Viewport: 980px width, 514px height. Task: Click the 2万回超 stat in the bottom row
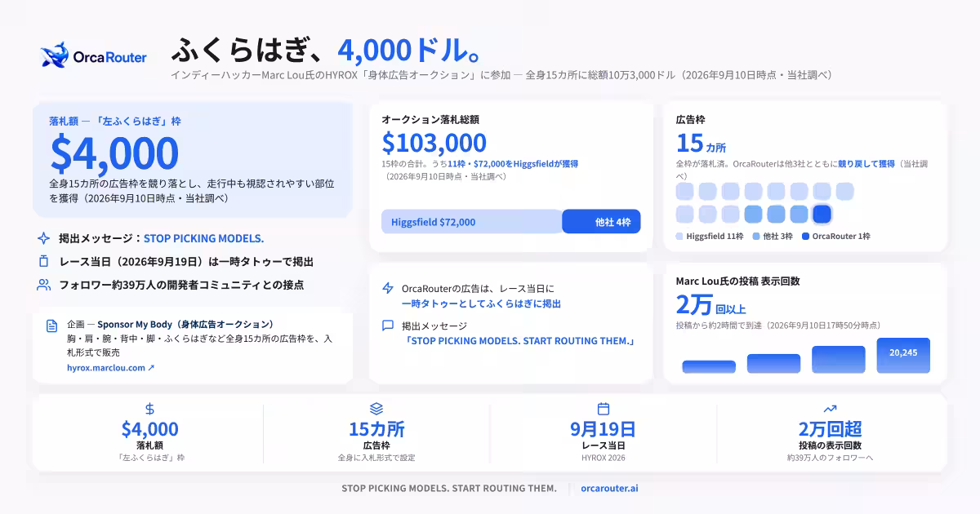(830, 429)
